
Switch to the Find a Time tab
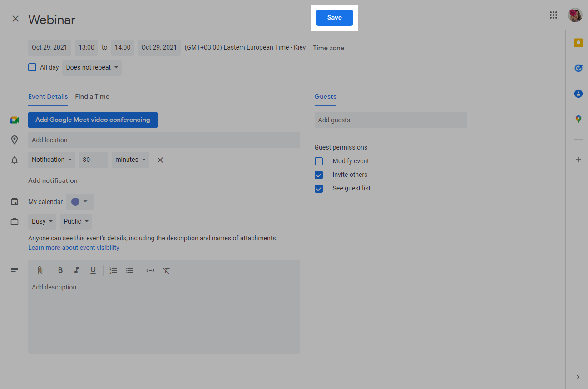(x=92, y=96)
